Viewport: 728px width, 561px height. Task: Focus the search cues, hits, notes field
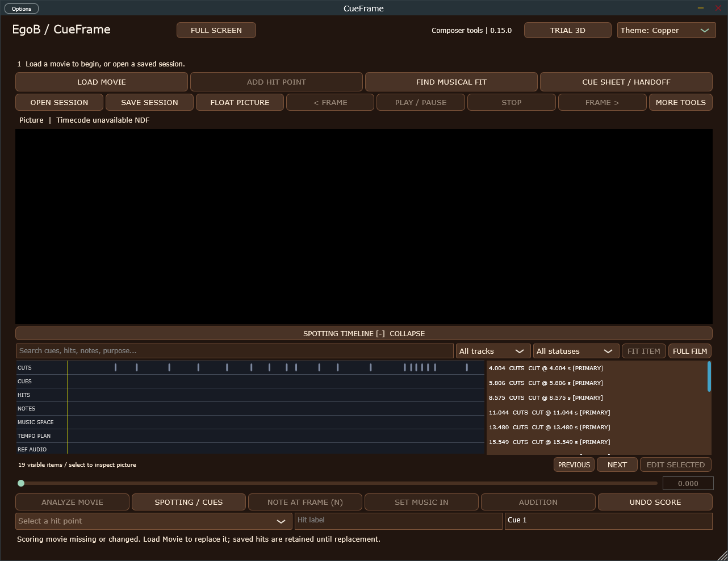235,351
